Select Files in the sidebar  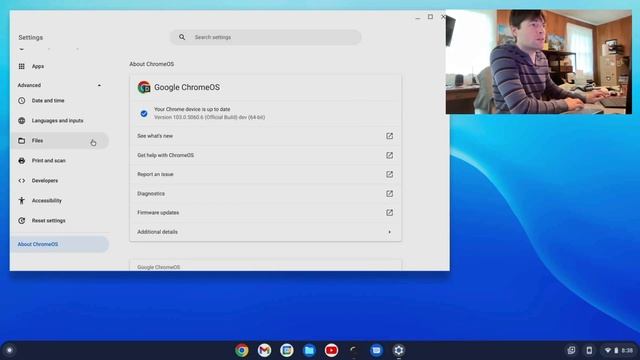[60, 140]
